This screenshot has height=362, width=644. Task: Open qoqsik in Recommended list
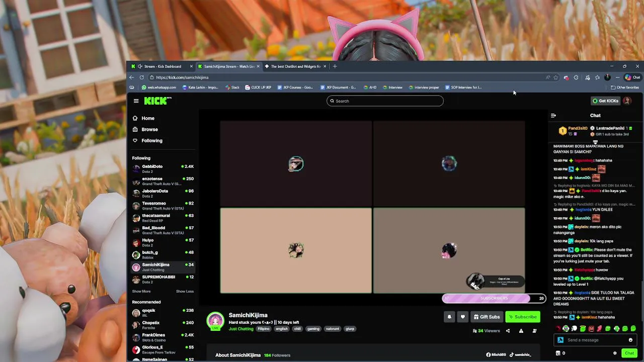[163, 313]
